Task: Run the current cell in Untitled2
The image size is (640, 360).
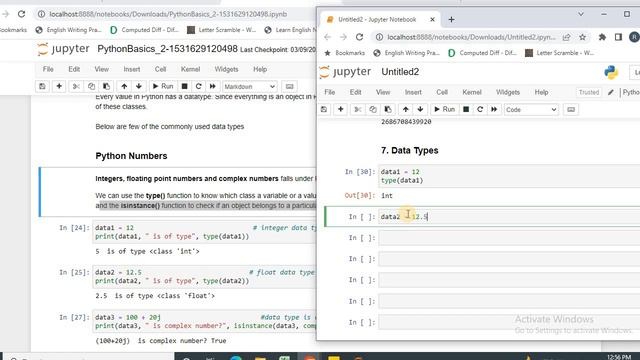Action: [x=444, y=109]
